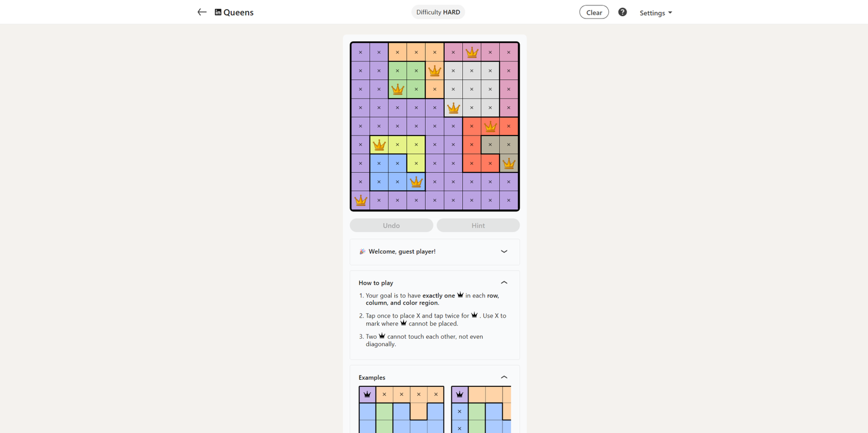
Task: Click the Undo button
Action: [x=391, y=225]
